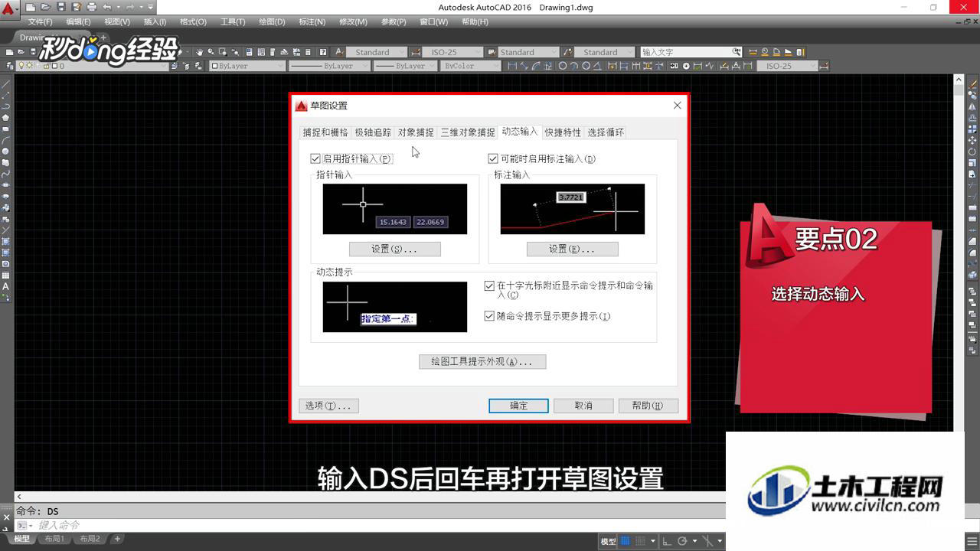The image size is (980, 551).
Task: Open the 标注(N) menu
Action: 312,22
